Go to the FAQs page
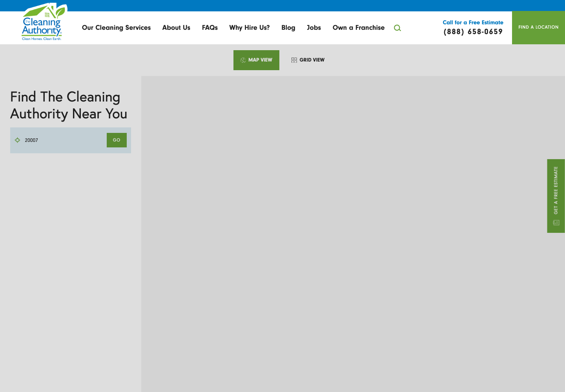Viewport: 565px width, 392px height. tap(210, 27)
